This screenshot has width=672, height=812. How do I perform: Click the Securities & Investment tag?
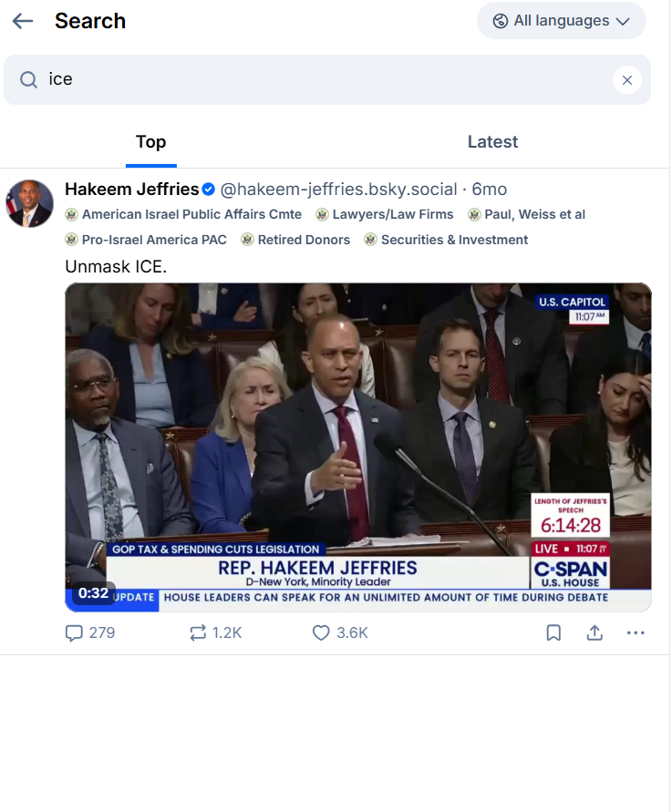tap(454, 240)
